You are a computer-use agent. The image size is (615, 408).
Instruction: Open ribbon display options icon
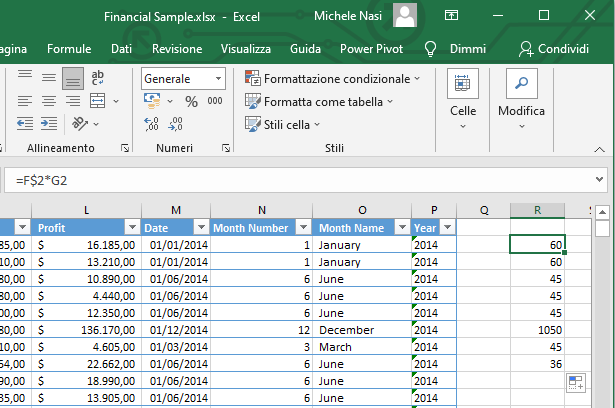452,16
